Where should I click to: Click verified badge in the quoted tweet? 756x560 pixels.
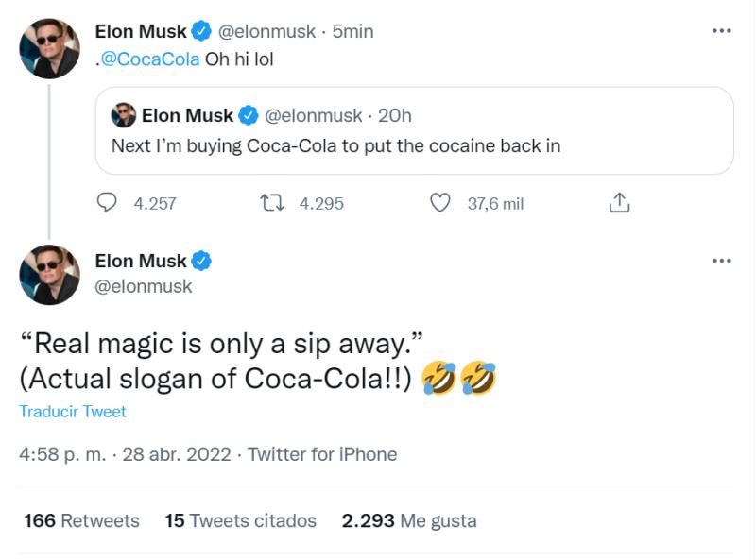pos(249,116)
